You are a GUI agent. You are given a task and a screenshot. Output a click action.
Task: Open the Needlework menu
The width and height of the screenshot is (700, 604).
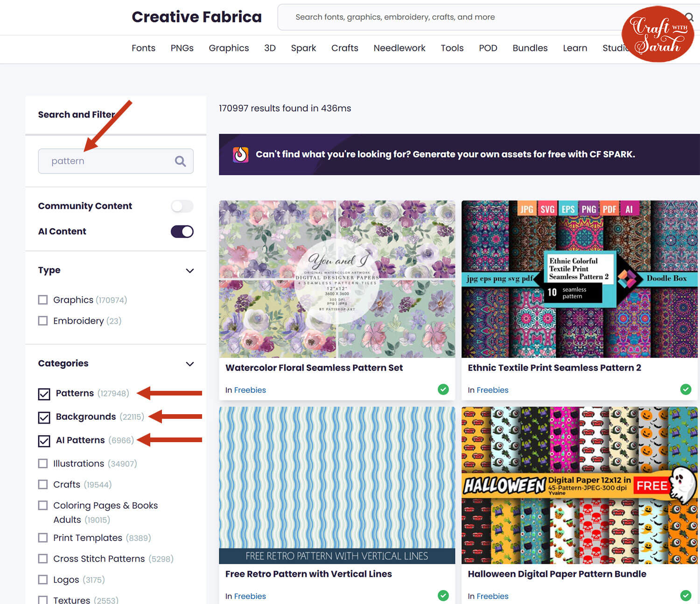(399, 48)
